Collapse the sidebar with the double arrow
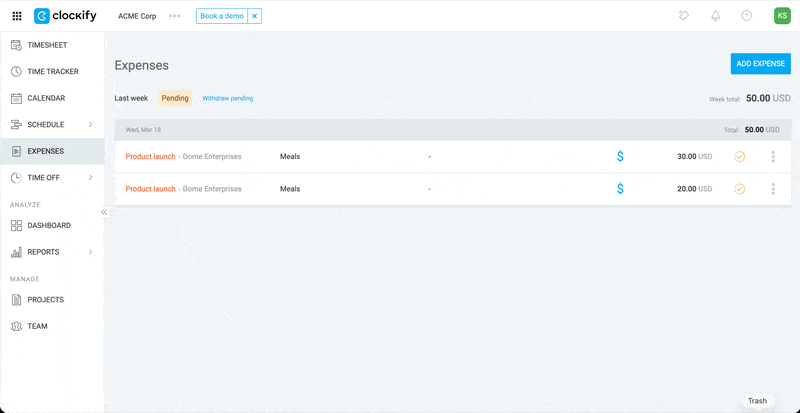Viewport: 800px width, 413px height. pyautogui.click(x=104, y=212)
